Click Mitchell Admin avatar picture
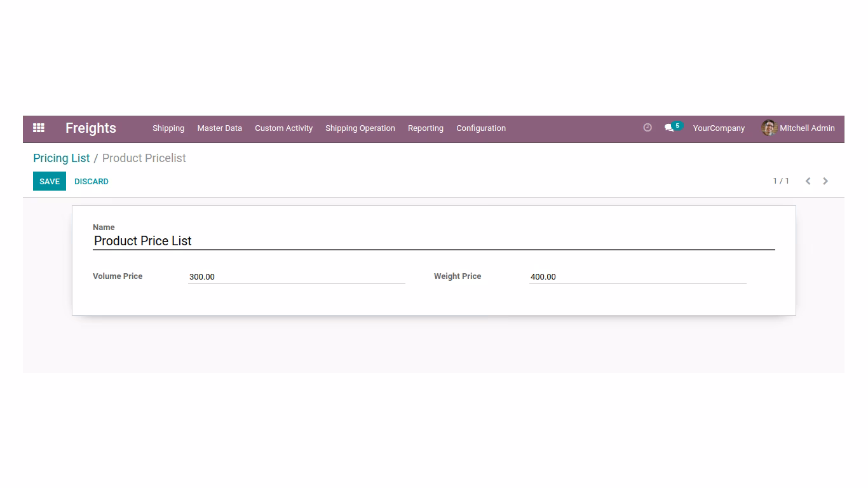Image resolution: width=868 pixels, height=488 pixels. pos(769,128)
